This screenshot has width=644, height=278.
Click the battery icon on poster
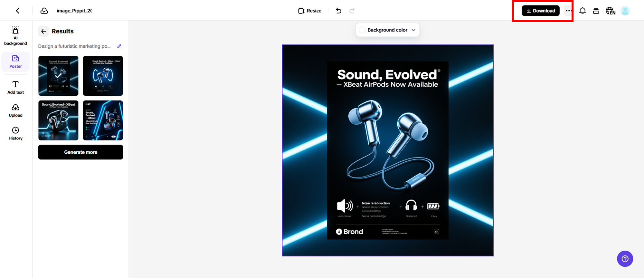[433, 206]
